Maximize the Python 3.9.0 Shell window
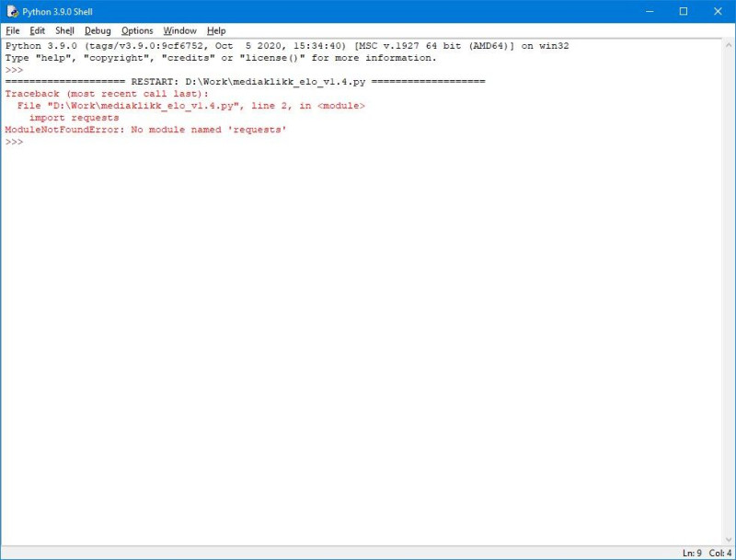 pyautogui.click(x=684, y=11)
